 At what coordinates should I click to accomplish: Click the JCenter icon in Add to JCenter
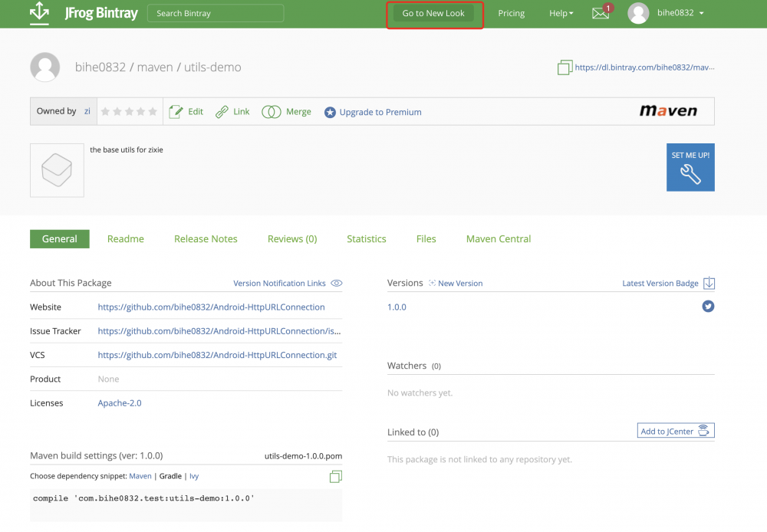click(x=703, y=430)
